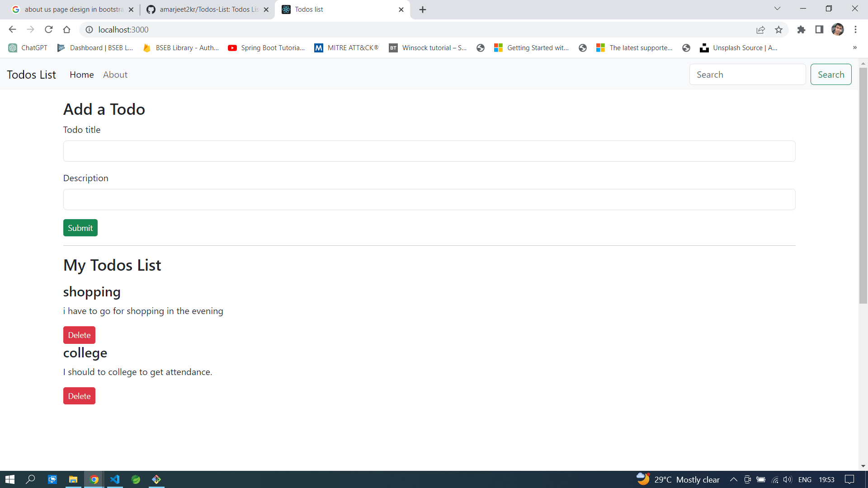Open notification center icon
The height and width of the screenshot is (488, 868).
849,479
